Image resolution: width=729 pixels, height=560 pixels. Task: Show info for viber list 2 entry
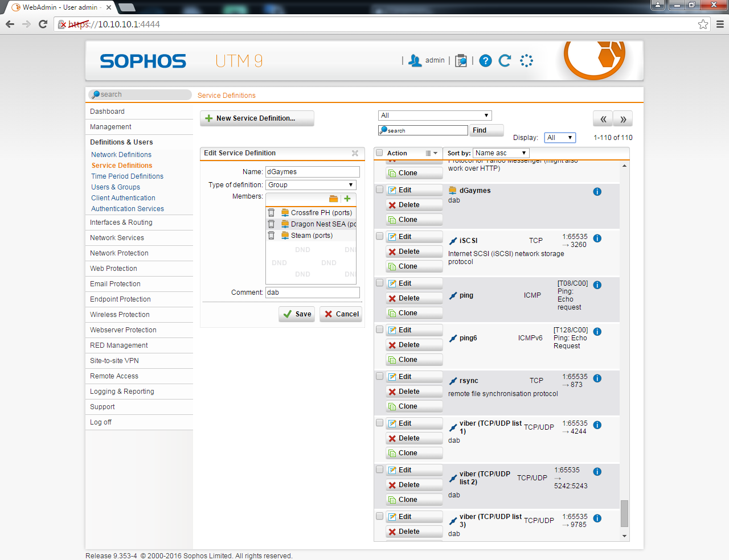[597, 472]
